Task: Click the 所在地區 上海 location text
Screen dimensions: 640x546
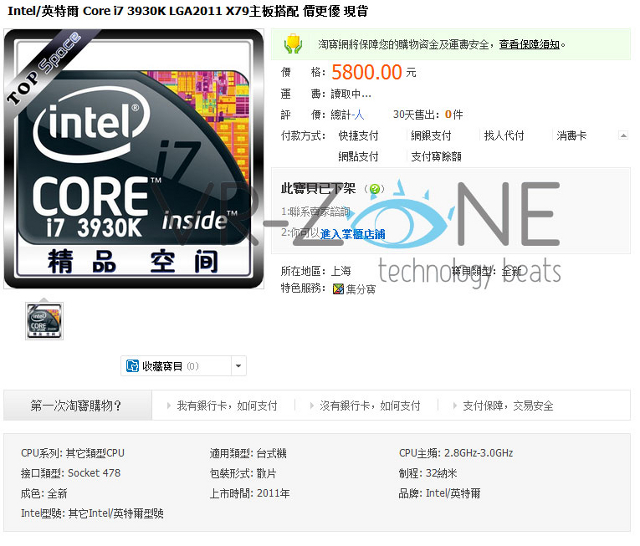Action: point(316,271)
